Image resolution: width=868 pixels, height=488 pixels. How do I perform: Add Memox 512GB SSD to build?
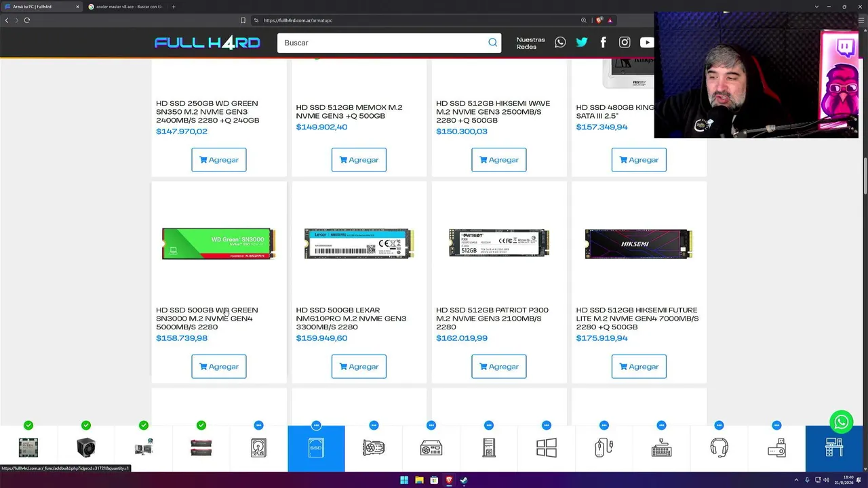(x=359, y=160)
